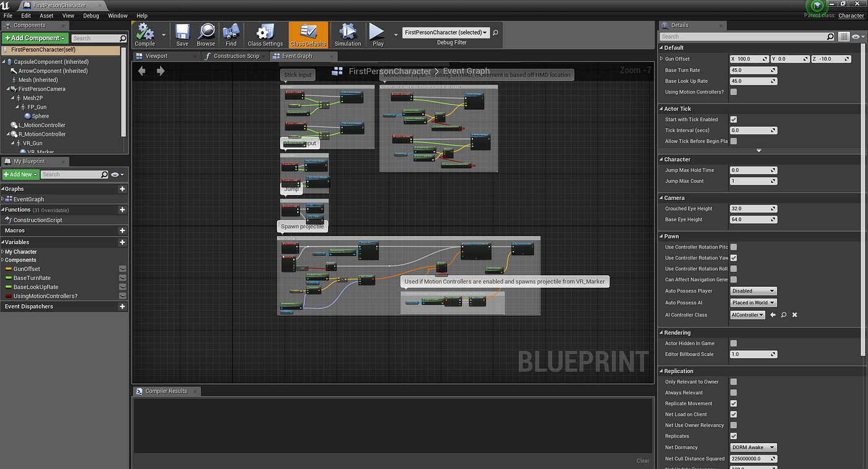Toggle Use Controller Rotation Yaw
Image resolution: width=868 pixels, height=469 pixels.
pyautogui.click(x=733, y=258)
